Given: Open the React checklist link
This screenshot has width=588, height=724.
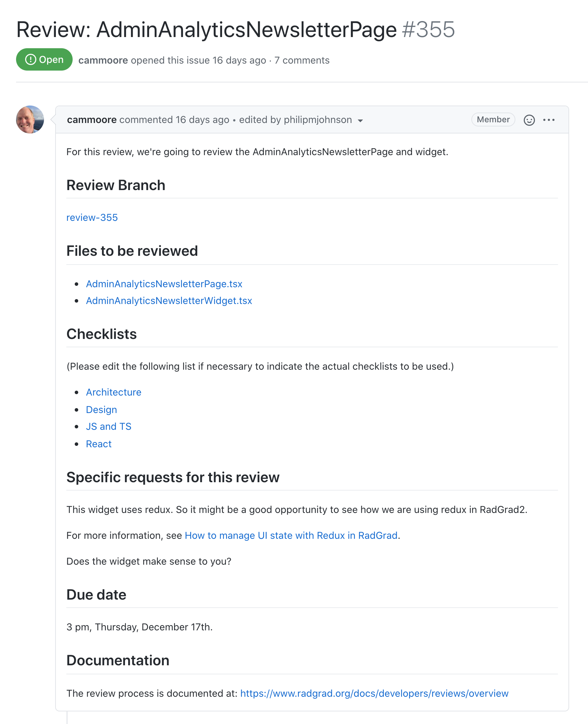Looking at the screenshot, I should coord(99,444).
